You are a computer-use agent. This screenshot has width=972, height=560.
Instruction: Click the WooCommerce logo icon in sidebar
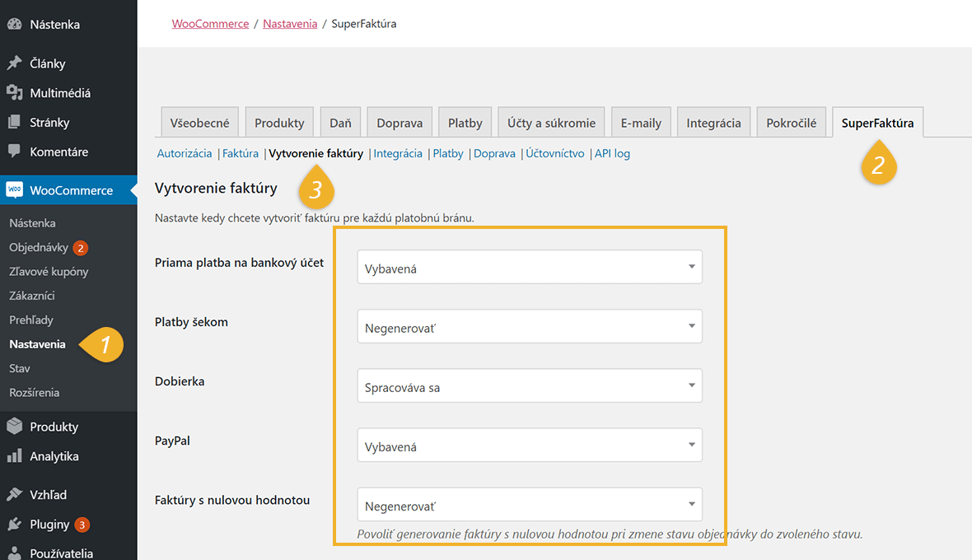click(14, 189)
